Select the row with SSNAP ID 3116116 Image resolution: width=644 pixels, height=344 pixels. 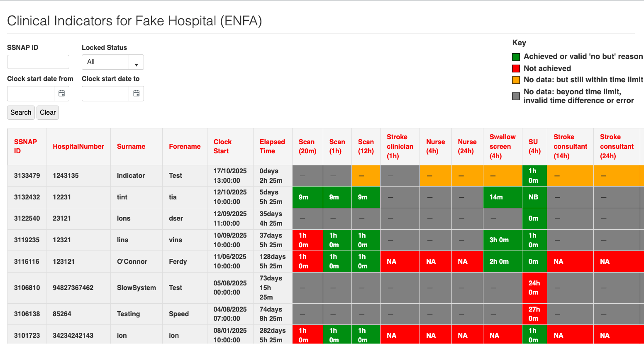27,262
